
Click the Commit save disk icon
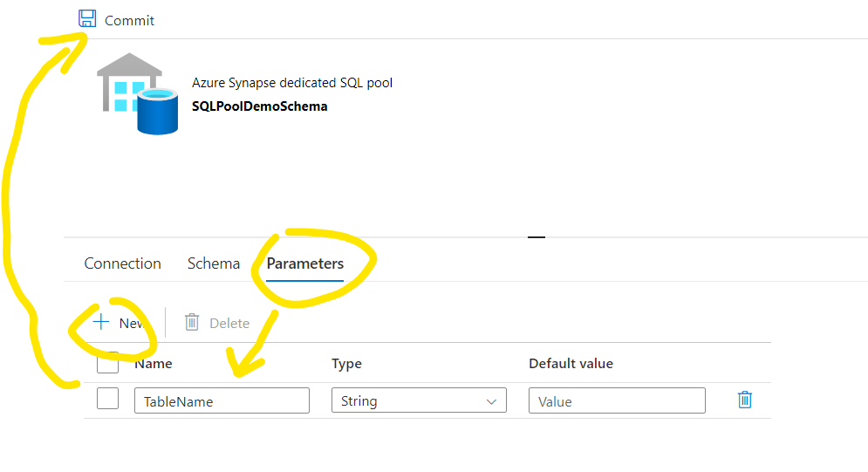point(87,19)
